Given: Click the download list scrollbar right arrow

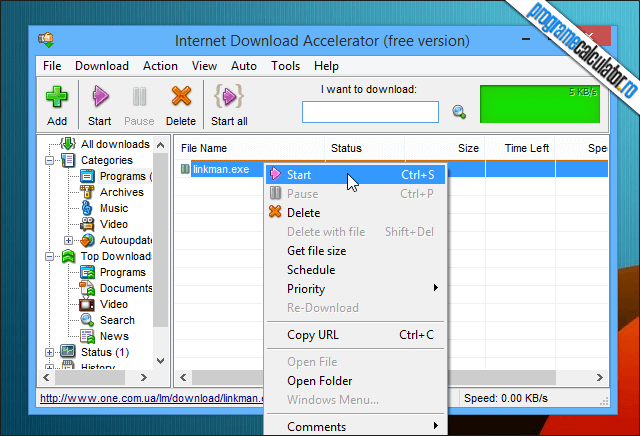Looking at the screenshot, I should coord(599,378).
